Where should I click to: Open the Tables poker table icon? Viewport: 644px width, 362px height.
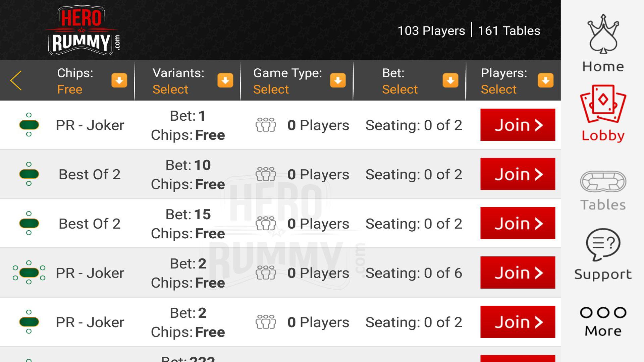point(603,182)
